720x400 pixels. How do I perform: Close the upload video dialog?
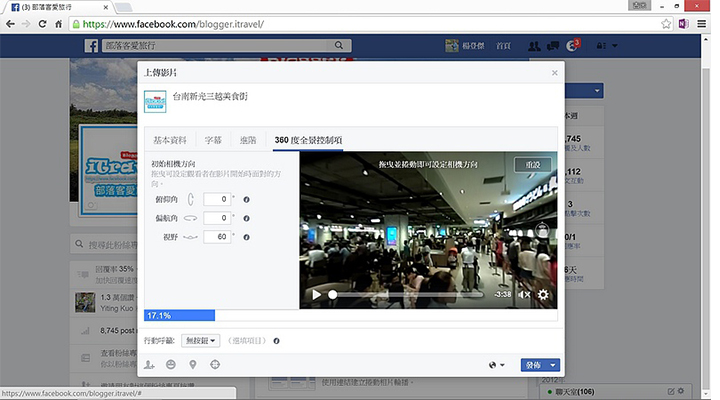tap(555, 73)
